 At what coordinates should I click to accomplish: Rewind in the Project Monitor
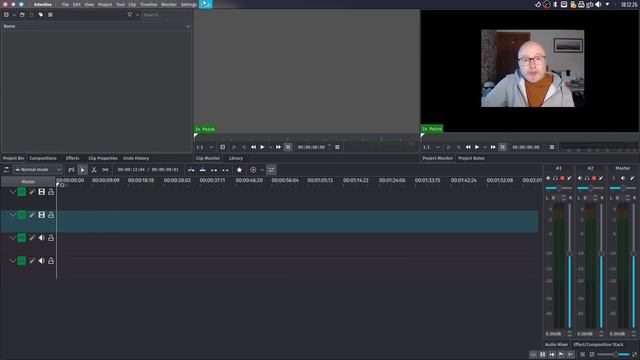pos(468,147)
